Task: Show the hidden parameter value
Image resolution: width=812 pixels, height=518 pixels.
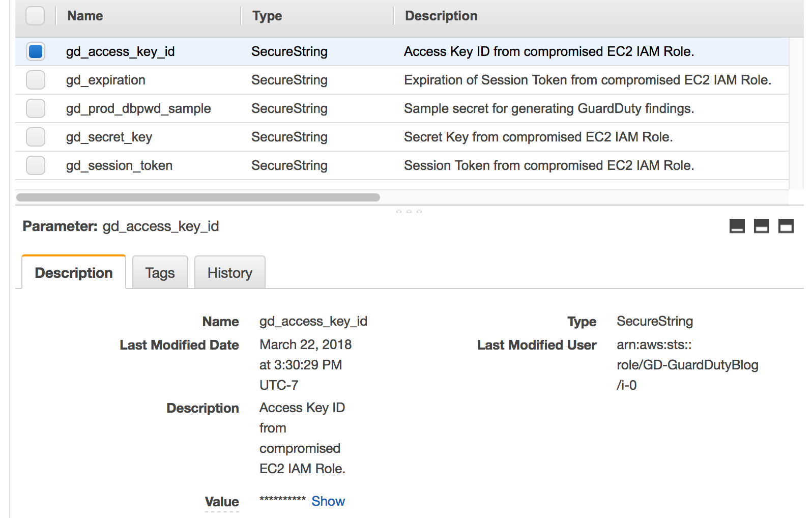Action: pos(328,501)
